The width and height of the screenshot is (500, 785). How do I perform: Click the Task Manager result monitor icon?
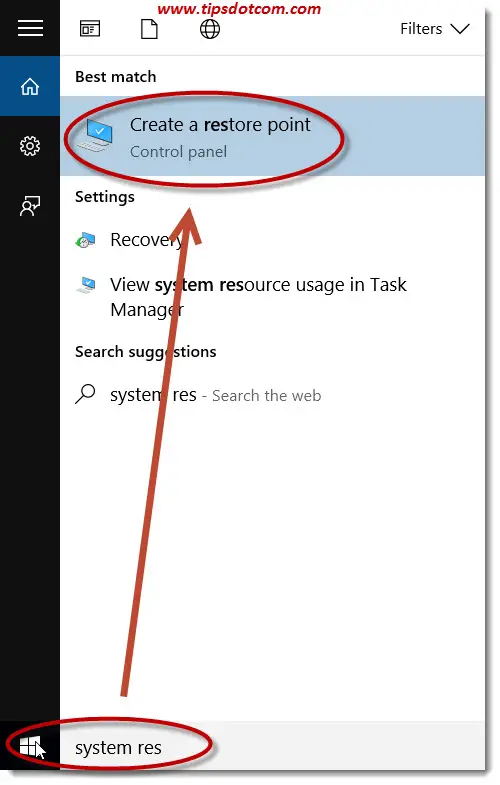(86, 285)
